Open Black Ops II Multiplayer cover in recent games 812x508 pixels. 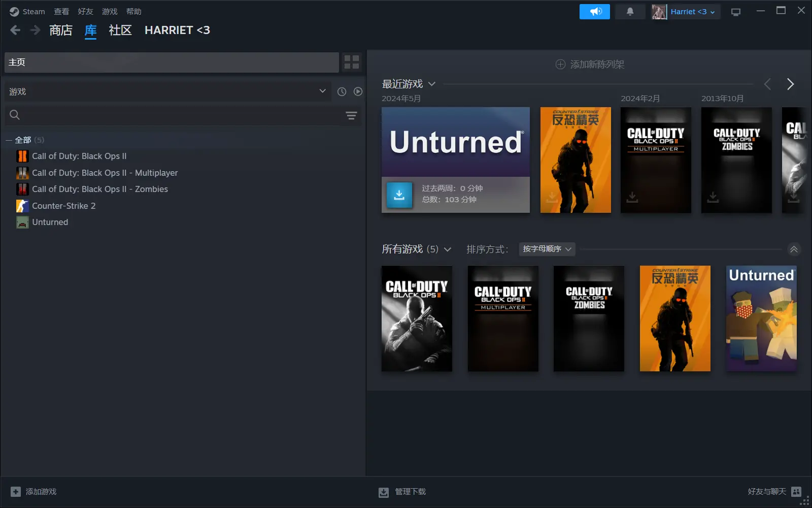[656, 160]
